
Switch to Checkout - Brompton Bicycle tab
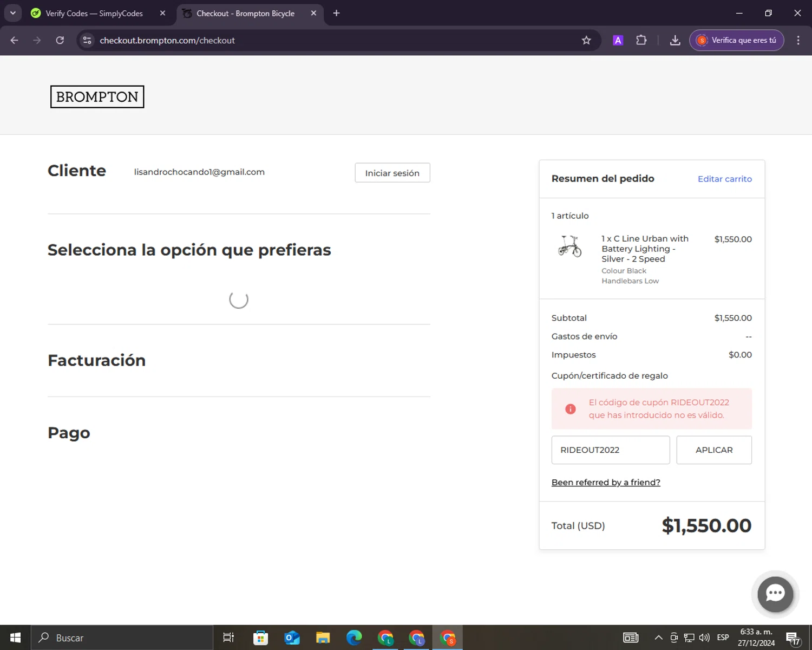[x=246, y=13]
